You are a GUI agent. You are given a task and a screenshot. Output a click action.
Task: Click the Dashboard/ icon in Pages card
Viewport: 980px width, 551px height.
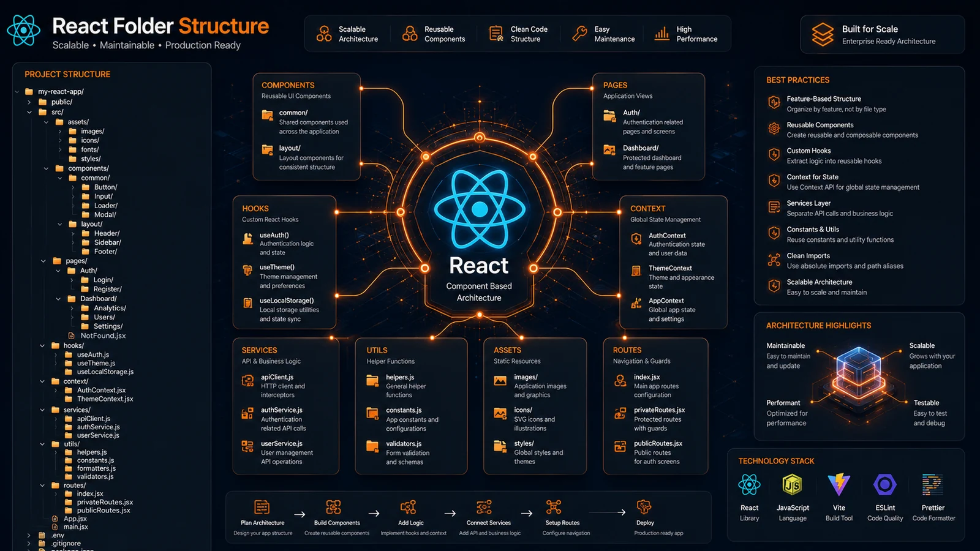click(x=609, y=150)
